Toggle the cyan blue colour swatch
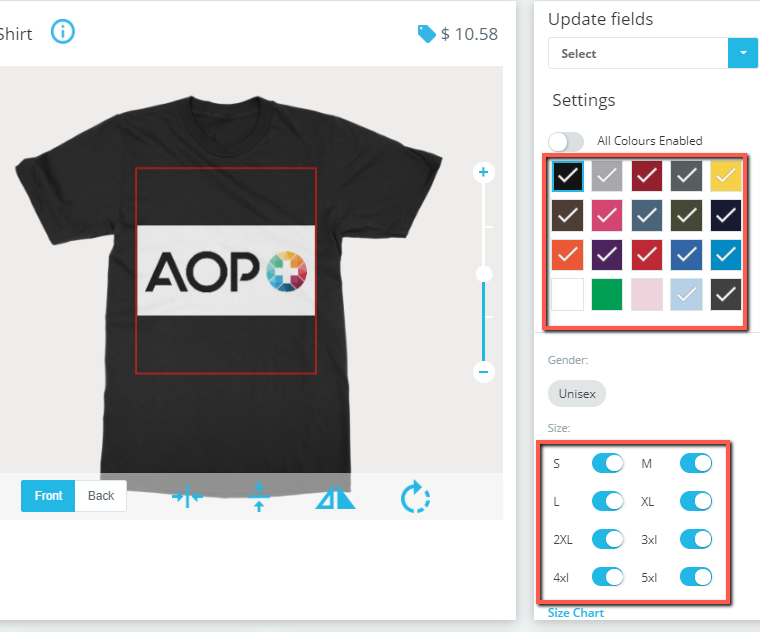The width and height of the screenshot is (760, 632). click(726, 254)
